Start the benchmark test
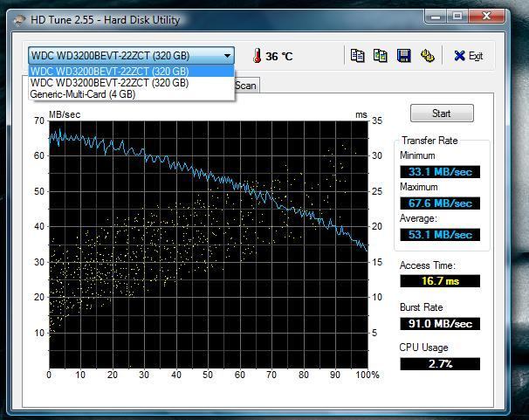 tap(442, 114)
